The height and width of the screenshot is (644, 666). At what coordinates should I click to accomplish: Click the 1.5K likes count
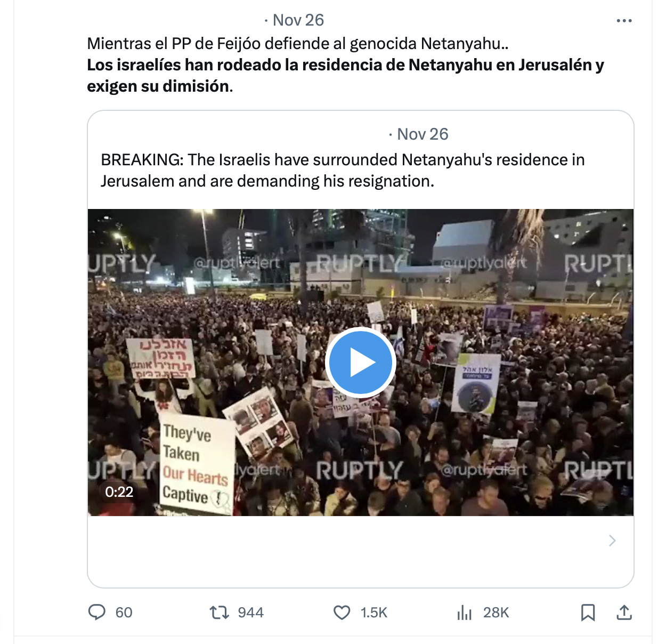[374, 613]
